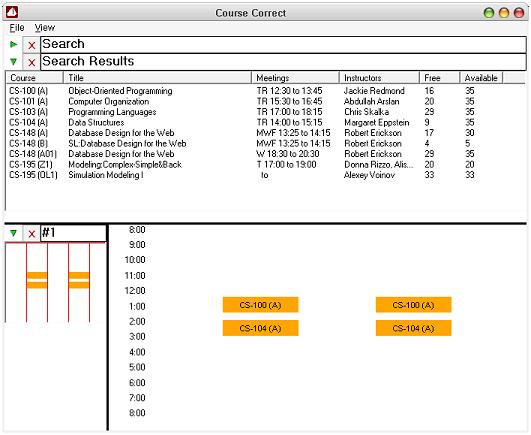Click instructor Alexey Voinov
The image size is (531, 435).
pos(369,175)
